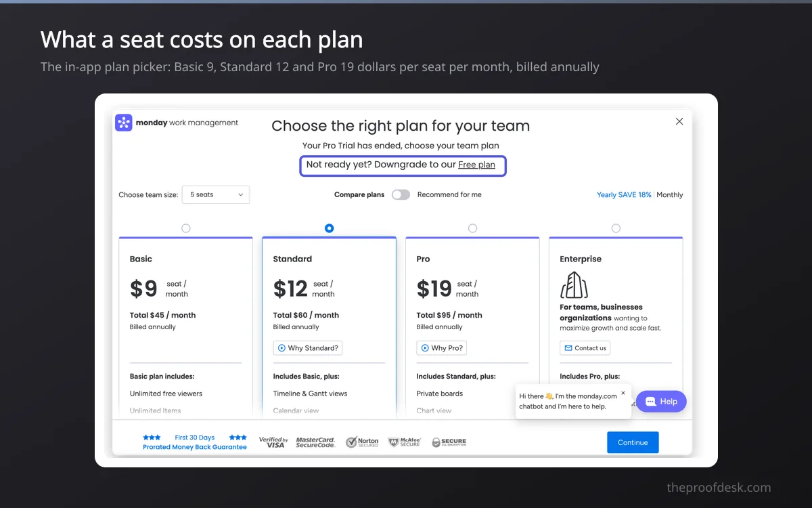Click 'Total $45 / month' text
Viewport: 812px width, 508px height.
click(162, 315)
